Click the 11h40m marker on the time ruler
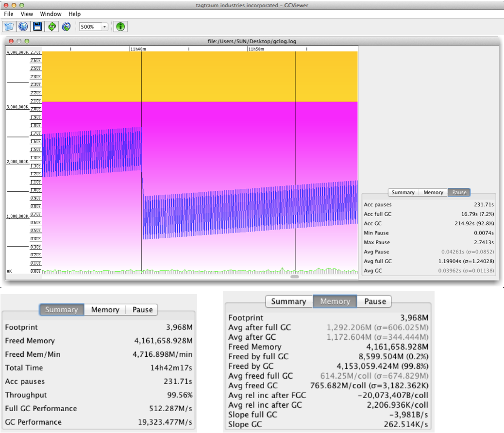This screenshot has width=504, height=433. tap(138, 49)
